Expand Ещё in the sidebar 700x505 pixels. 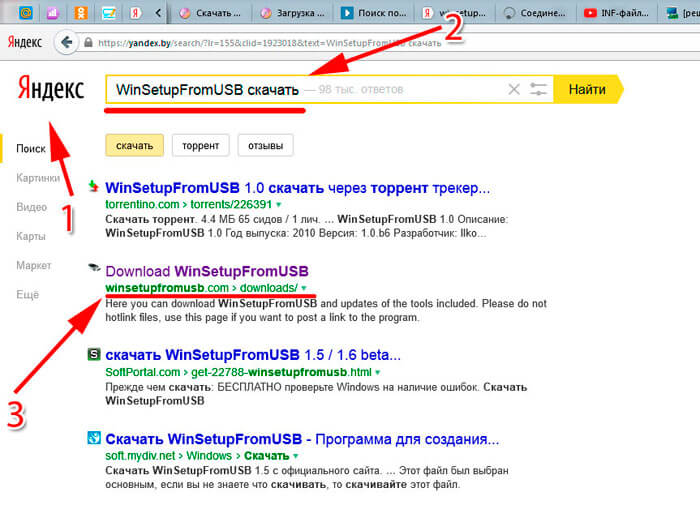click(x=28, y=295)
